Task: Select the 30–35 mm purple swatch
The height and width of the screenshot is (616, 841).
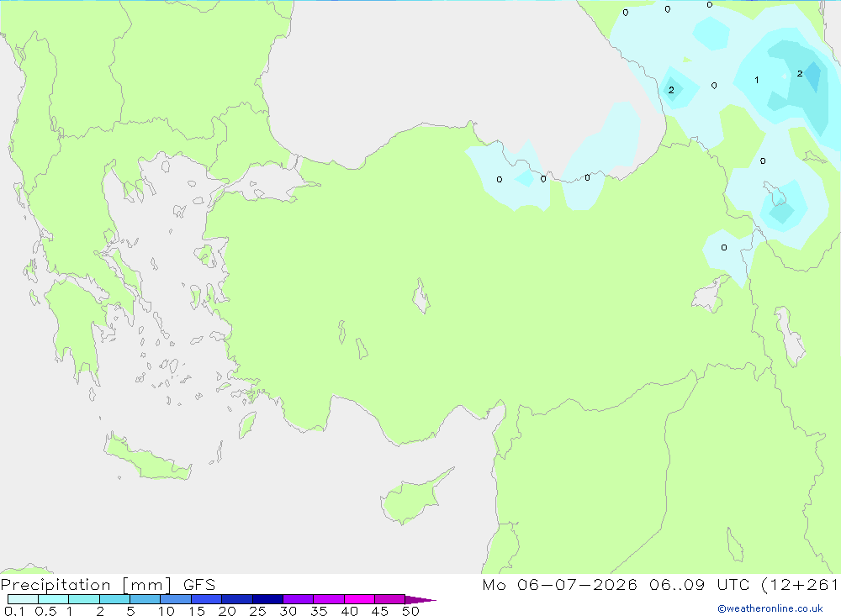Action: point(298,599)
